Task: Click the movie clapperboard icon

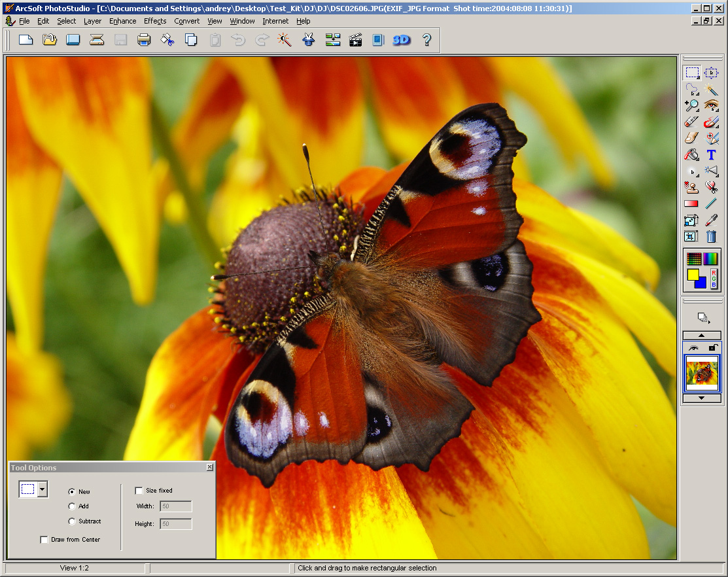Action: 356,40
